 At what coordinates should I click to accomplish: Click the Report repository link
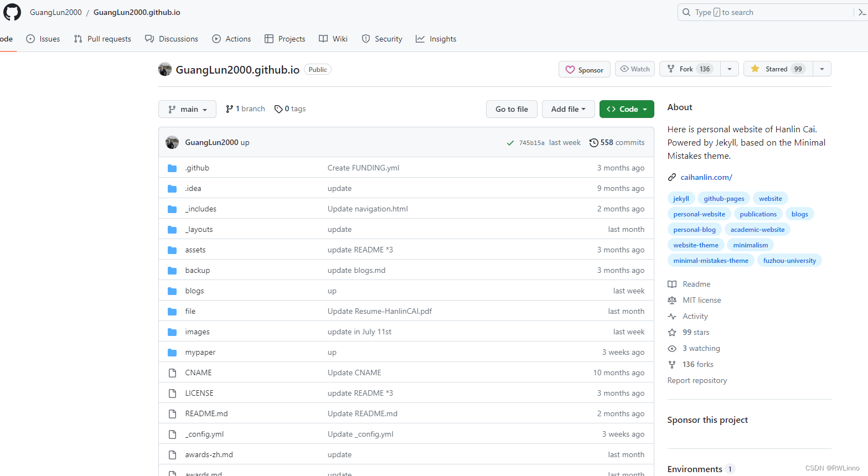tap(697, 380)
